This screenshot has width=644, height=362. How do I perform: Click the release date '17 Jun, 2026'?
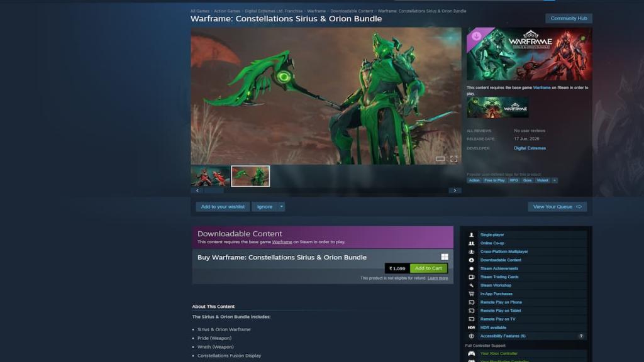pyautogui.click(x=526, y=139)
